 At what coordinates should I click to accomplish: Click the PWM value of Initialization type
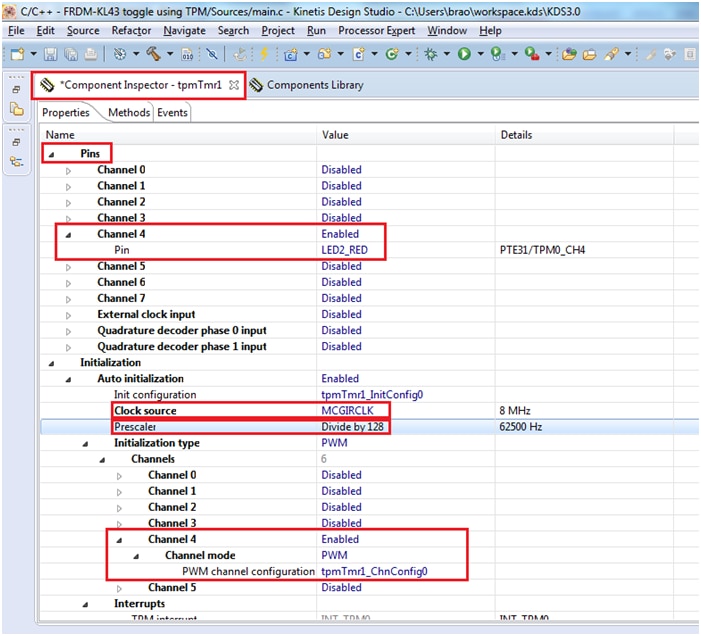tap(334, 443)
